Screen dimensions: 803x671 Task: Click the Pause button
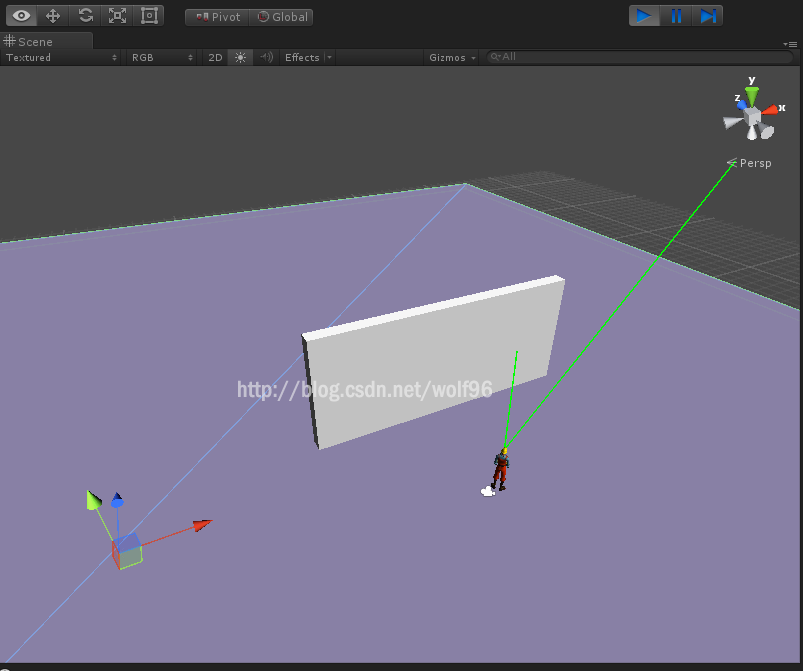[x=676, y=16]
